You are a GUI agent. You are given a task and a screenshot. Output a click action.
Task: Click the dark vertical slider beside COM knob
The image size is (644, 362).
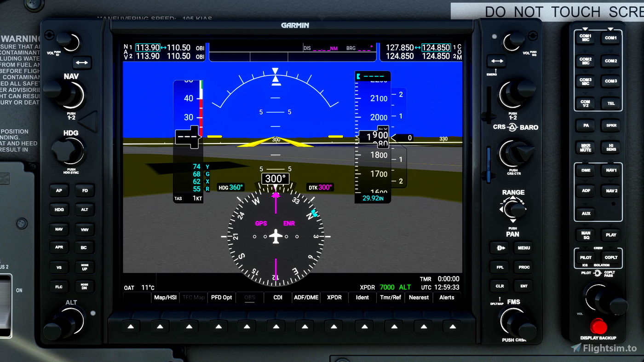489,105
